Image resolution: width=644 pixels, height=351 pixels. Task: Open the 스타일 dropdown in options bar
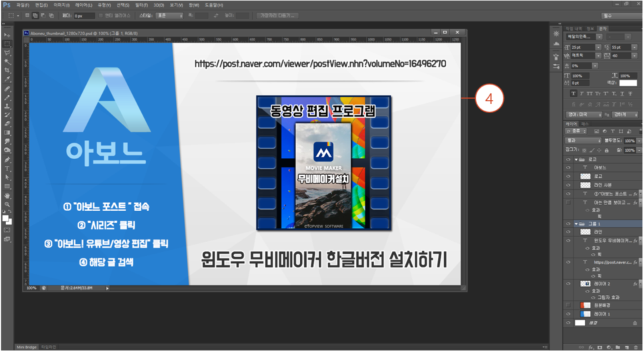(x=169, y=15)
